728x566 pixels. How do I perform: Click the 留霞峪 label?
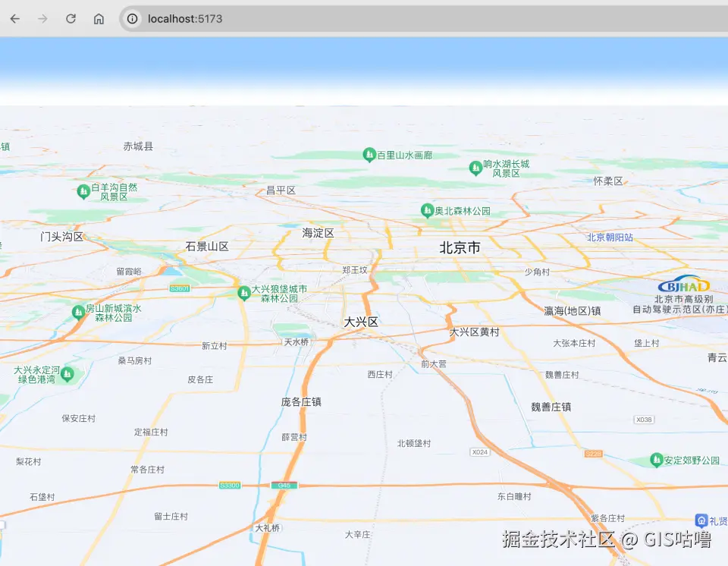point(129,272)
